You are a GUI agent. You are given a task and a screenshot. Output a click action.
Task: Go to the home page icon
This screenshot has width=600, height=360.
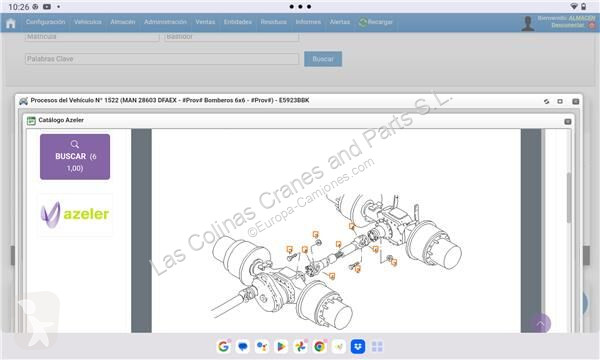(x=11, y=23)
